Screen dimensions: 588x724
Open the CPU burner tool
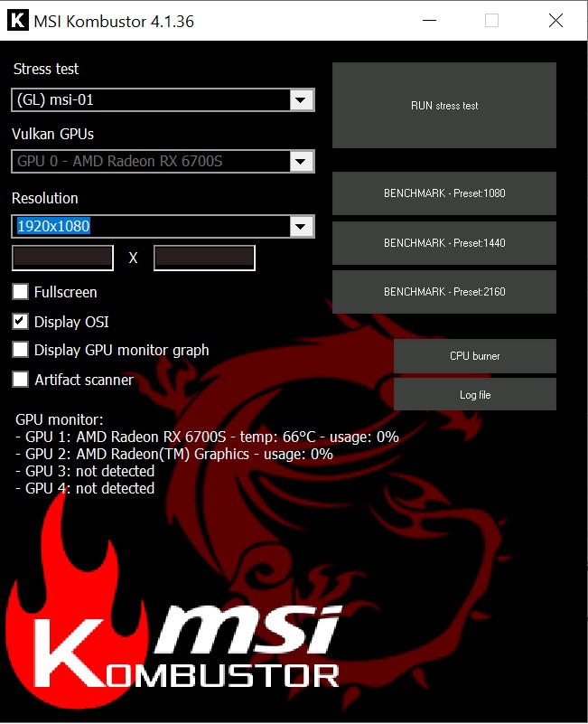click(474, 356)
